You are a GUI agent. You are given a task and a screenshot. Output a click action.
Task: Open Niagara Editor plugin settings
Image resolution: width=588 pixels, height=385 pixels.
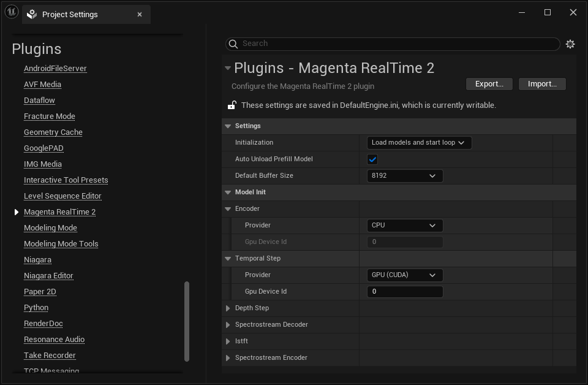(48, 276)
